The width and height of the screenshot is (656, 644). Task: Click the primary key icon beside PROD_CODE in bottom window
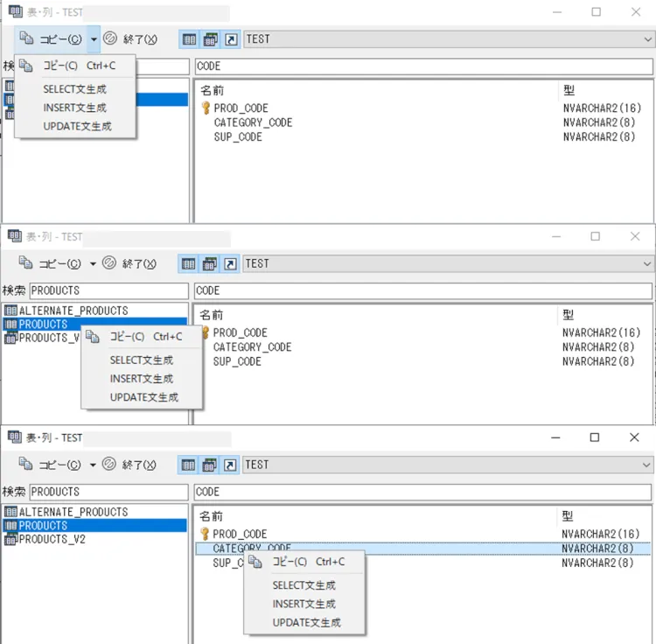[205, 534]
